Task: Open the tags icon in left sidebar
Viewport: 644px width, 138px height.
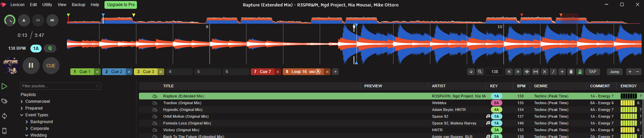Action: [x=4, y=101]
